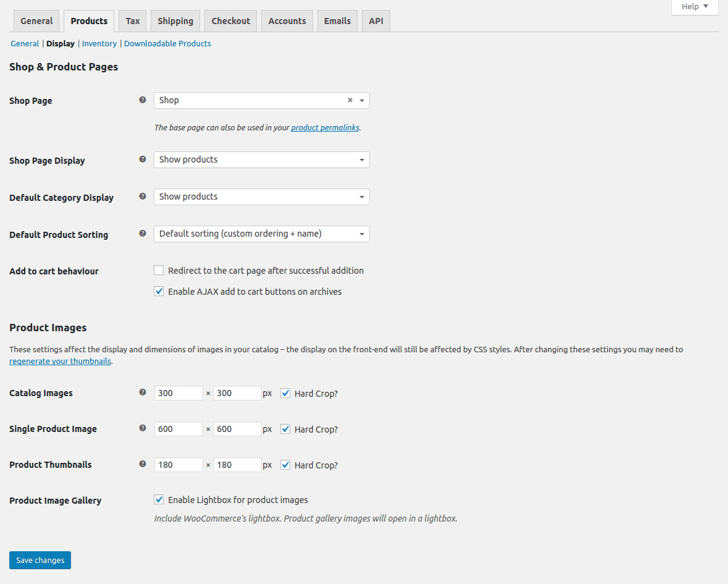
Task: Open the product permalinks link
Action: (x=325, y=127)
